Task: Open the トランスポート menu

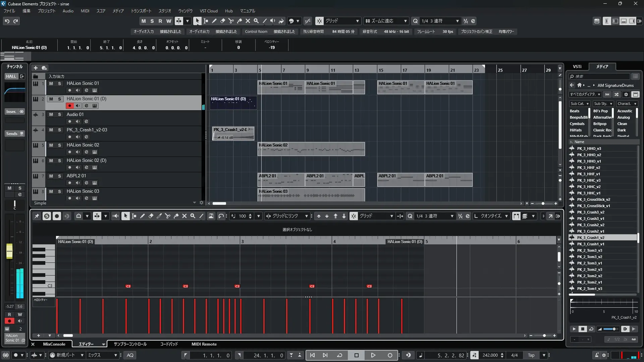Action: click(x=141, y=11)
